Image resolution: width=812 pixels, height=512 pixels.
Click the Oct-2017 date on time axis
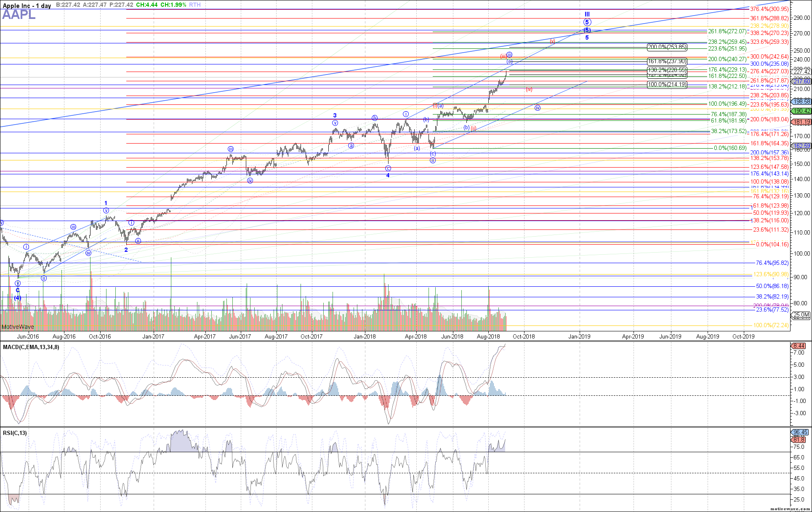(x=311, y=336)
